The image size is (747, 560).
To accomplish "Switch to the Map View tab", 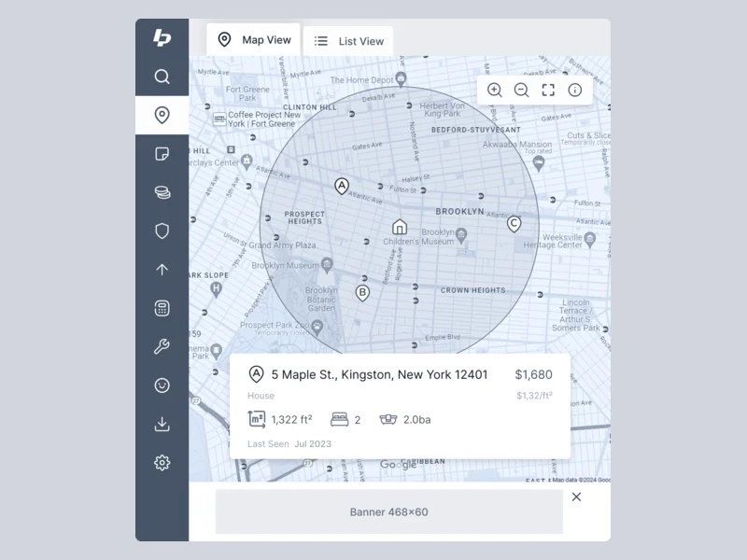I will tap(253, 39).
